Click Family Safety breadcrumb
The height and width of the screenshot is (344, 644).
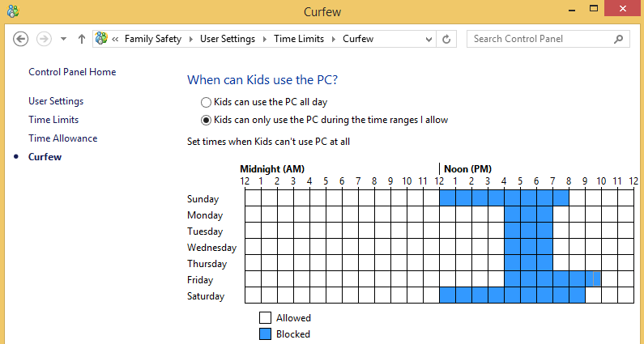153,39
